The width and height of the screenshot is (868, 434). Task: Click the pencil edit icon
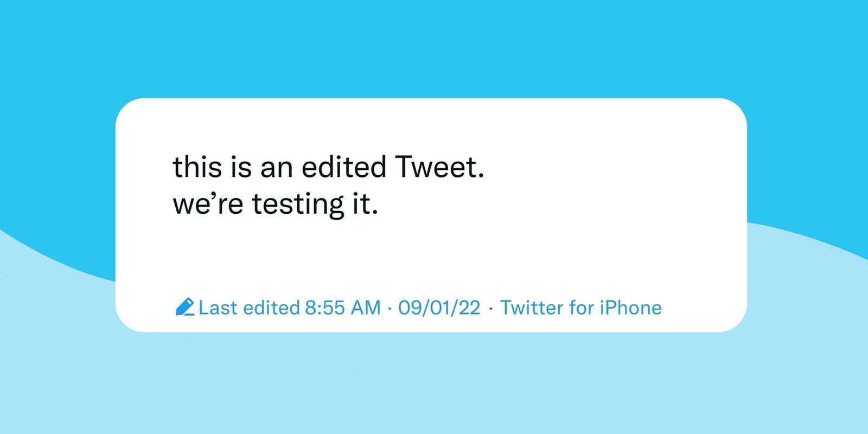pos(184,307)
